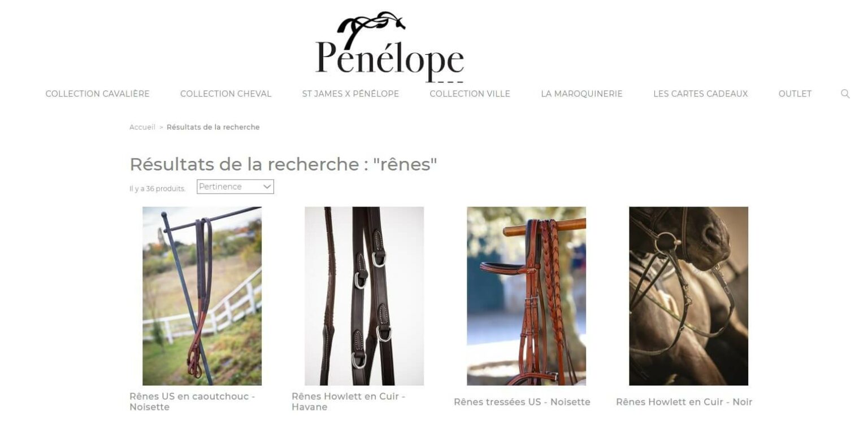Open Rênes tressées US product image
Viewport: 868px width, 442px height.
[x=526, y=296]
